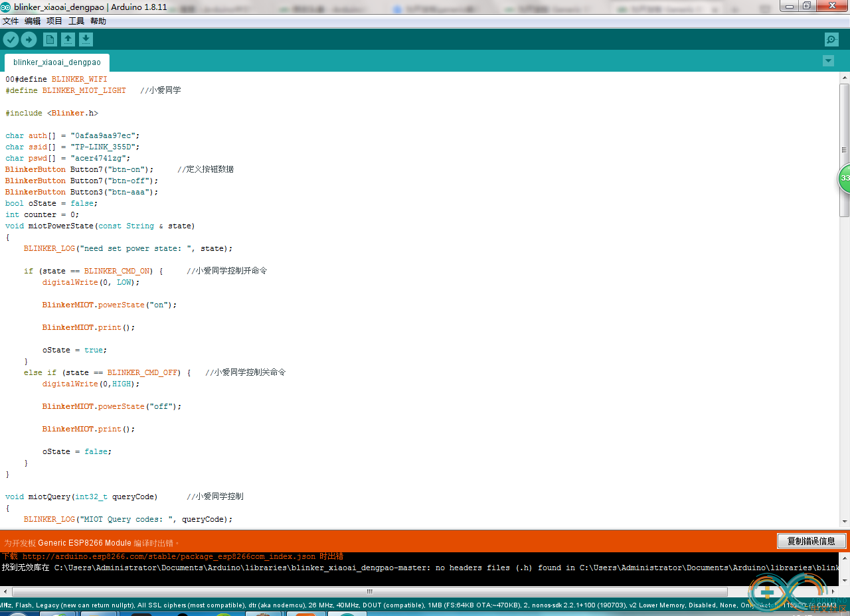Click the green floating circle showing 33
Screen dimensions: 850x616
(x=844, y=178)
